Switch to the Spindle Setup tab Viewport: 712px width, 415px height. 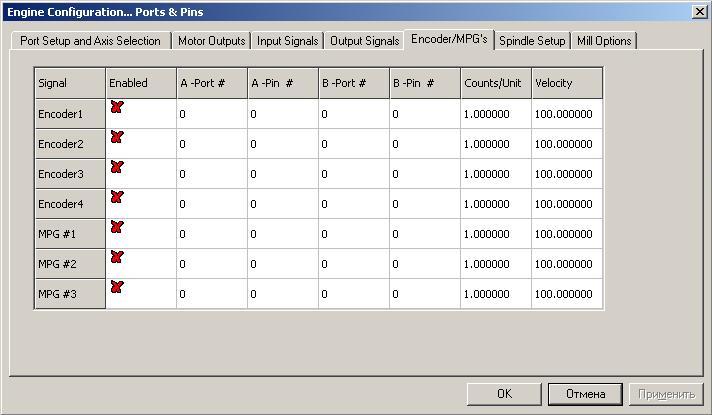coord(532,41)
